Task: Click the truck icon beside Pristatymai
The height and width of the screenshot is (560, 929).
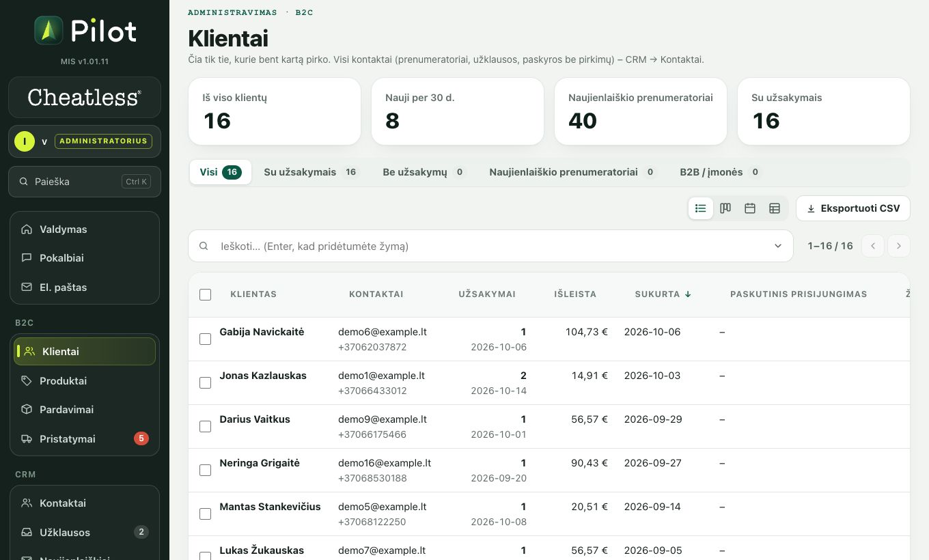Action: click(x=27, y=439)
